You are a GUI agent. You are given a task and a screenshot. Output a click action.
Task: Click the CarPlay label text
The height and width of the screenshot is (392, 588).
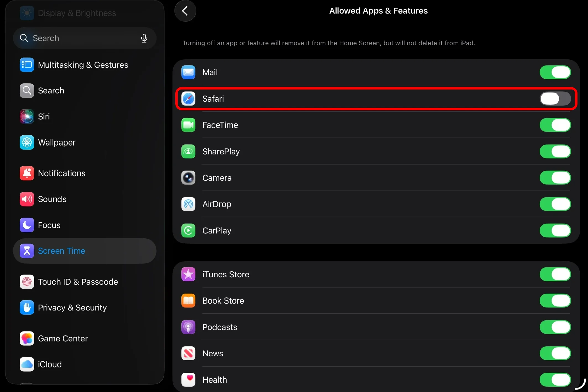coord(217,231)
